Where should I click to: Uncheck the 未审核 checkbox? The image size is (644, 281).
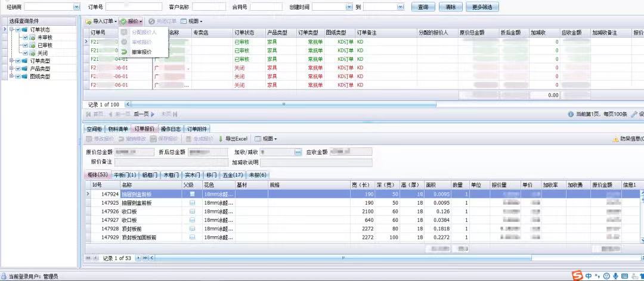pyautogui.click(x=25, y=38)
